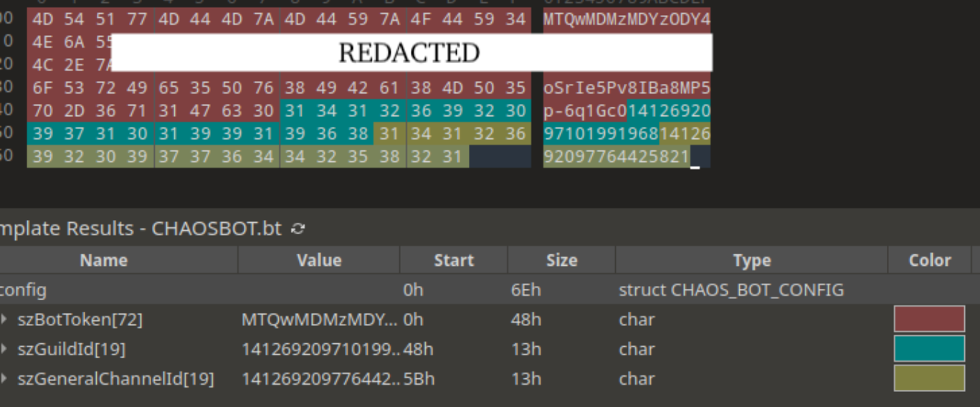
Task: Click the Type column header
Action: (x=751, y=260)
